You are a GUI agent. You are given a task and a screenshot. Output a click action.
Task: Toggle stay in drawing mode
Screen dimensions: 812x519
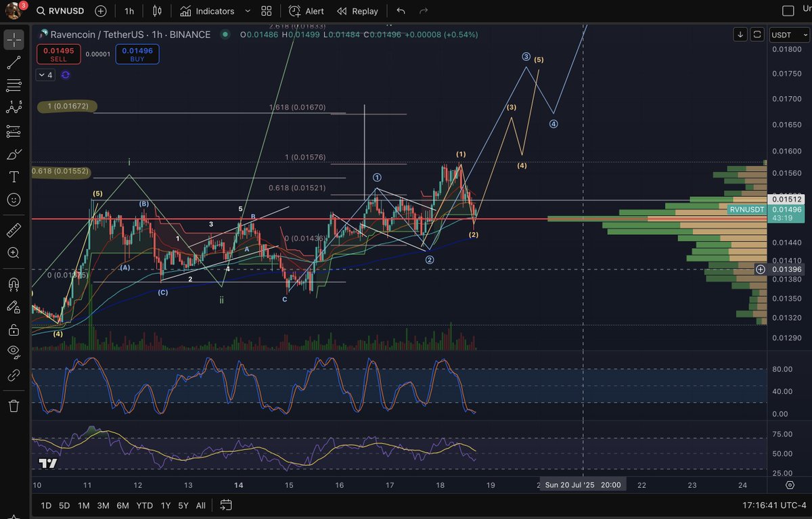(14, 307)
